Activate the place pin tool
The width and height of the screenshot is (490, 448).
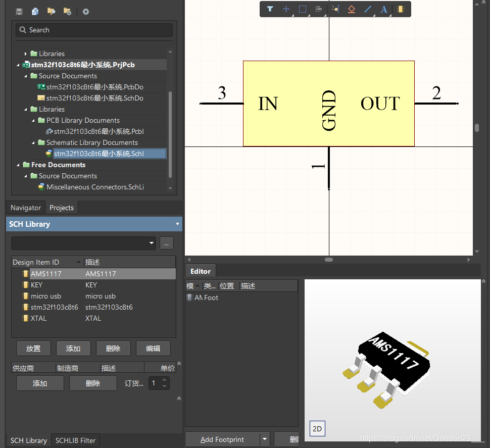click(x=335, y=9)
